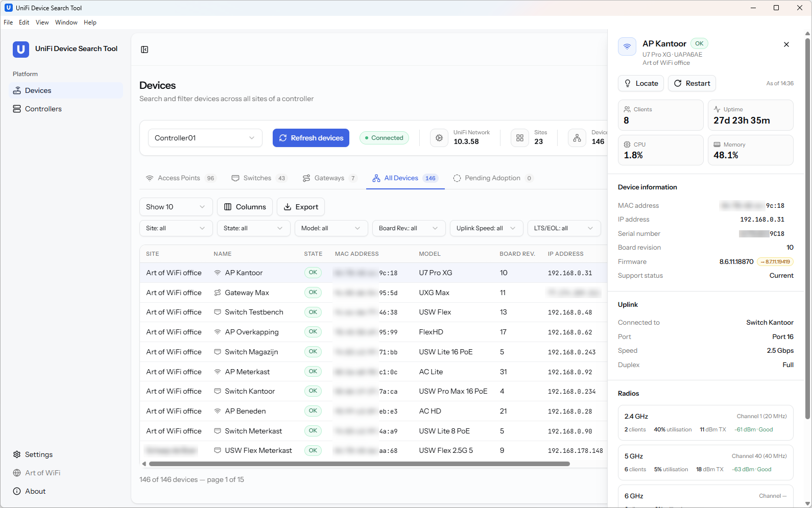Viewport: 812px width, 508px height.
Task: Click IP address 192.168.0.243 cell
Action: 572,352
